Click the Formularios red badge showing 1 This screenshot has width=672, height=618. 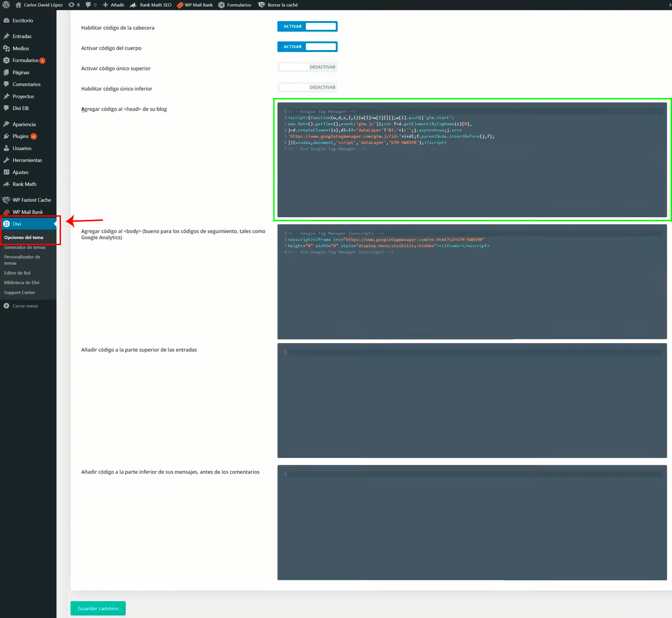[42, 60]
